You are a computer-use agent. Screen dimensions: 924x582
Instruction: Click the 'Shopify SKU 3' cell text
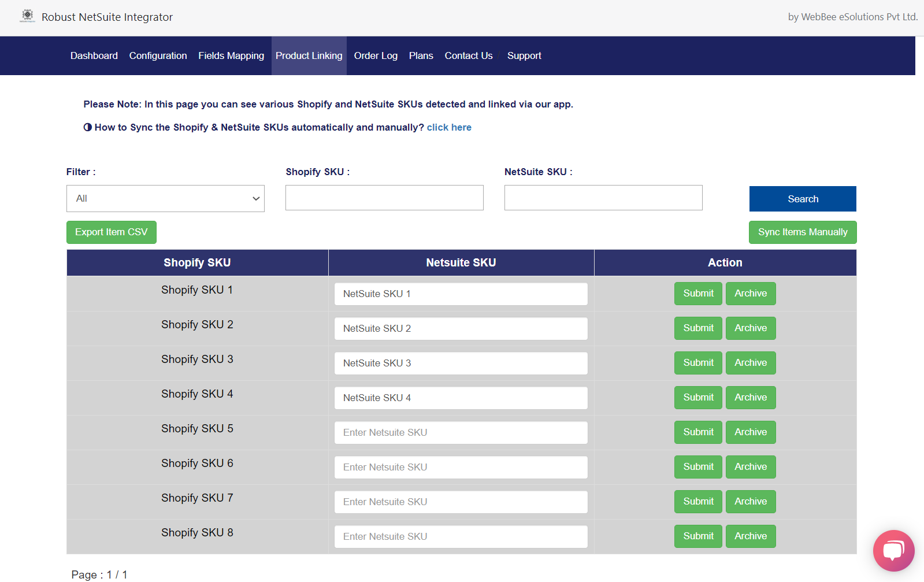pyautogui.click(x=197, y=359)
